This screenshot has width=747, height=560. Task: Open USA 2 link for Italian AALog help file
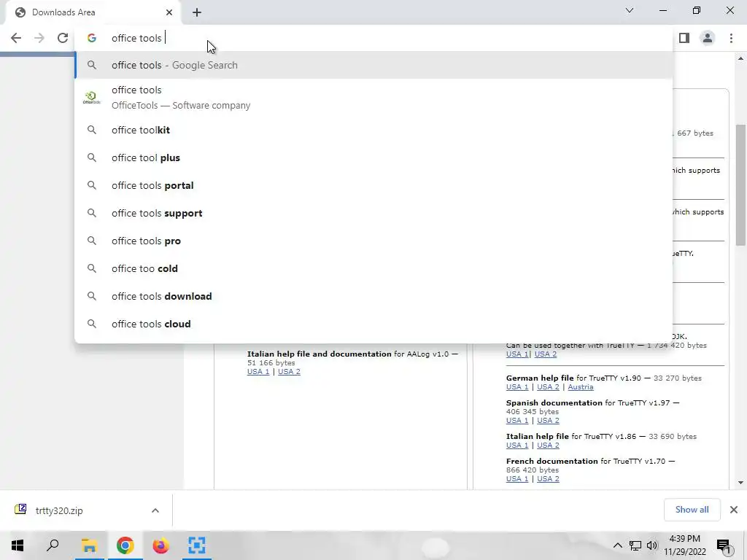pyautogui.click(x=289, y=371)
